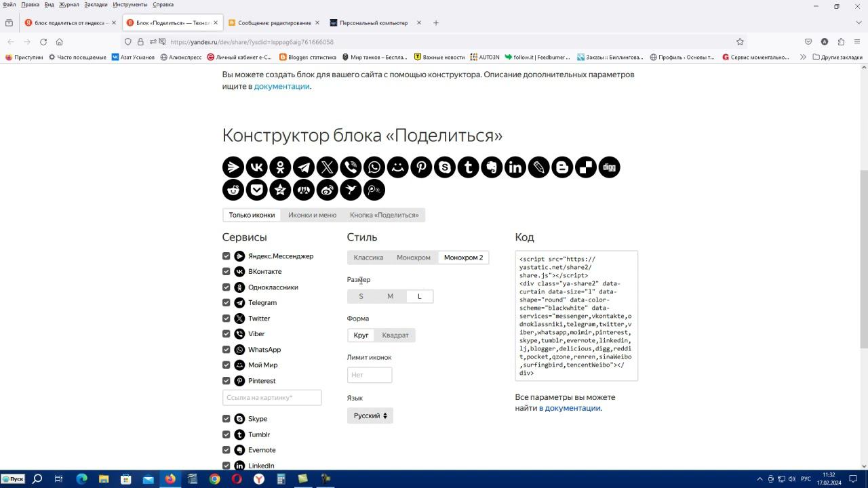The height and width of the screenshot is (488, 868).
Task: Uncheck the Telegram service checkbox
Action: [226, 302]
